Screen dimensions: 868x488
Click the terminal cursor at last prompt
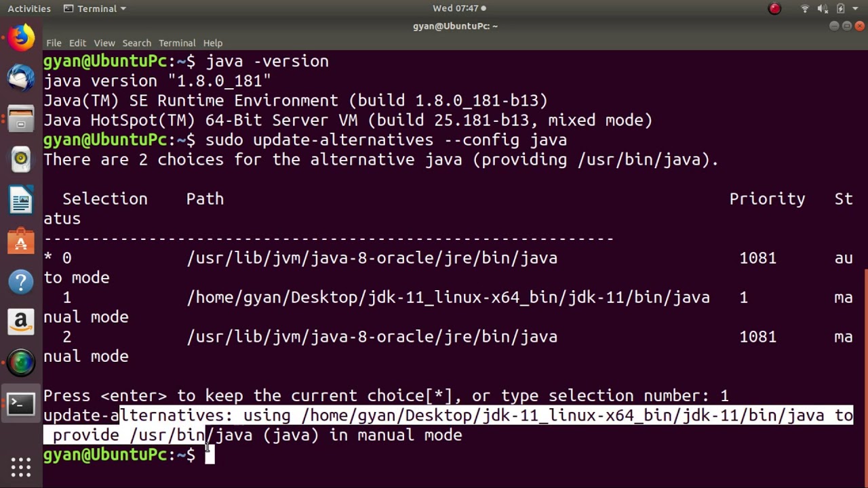[x=210, y=455]
